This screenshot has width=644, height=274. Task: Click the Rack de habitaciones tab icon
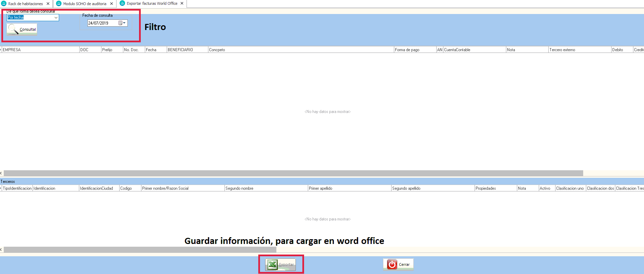4,3
